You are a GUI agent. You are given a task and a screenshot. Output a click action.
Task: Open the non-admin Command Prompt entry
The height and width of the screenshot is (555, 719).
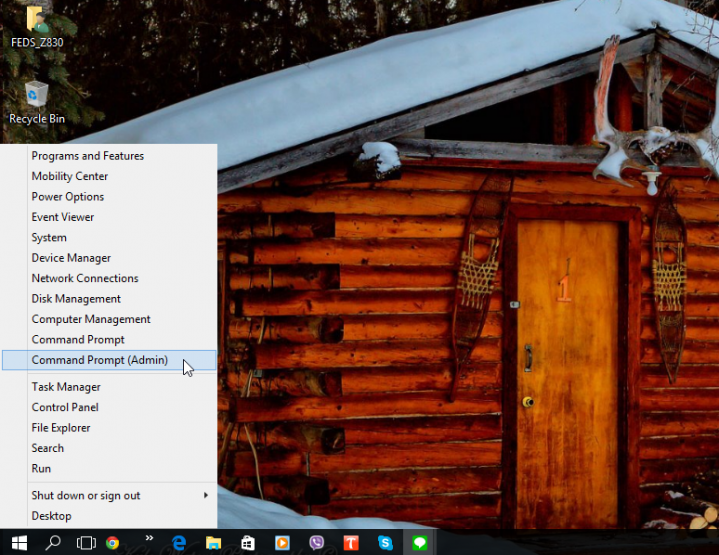coord(110,339)
